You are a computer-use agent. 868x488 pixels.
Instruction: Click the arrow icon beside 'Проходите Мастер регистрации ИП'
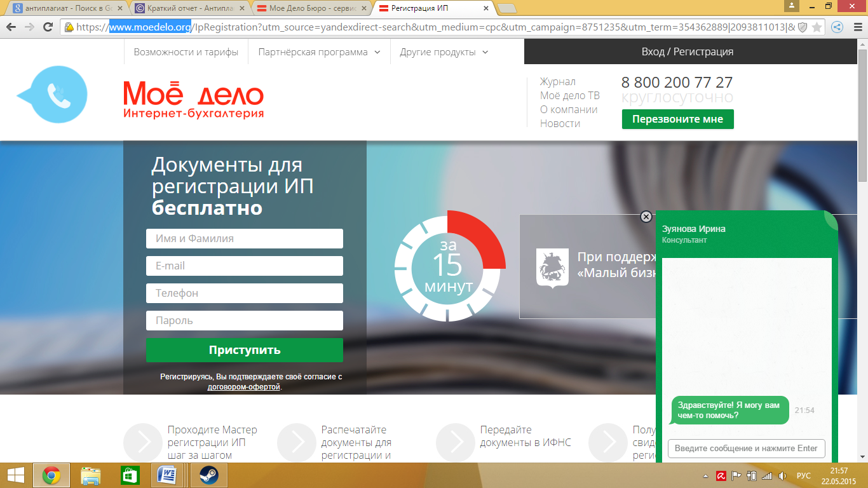(x=143, y=442)
